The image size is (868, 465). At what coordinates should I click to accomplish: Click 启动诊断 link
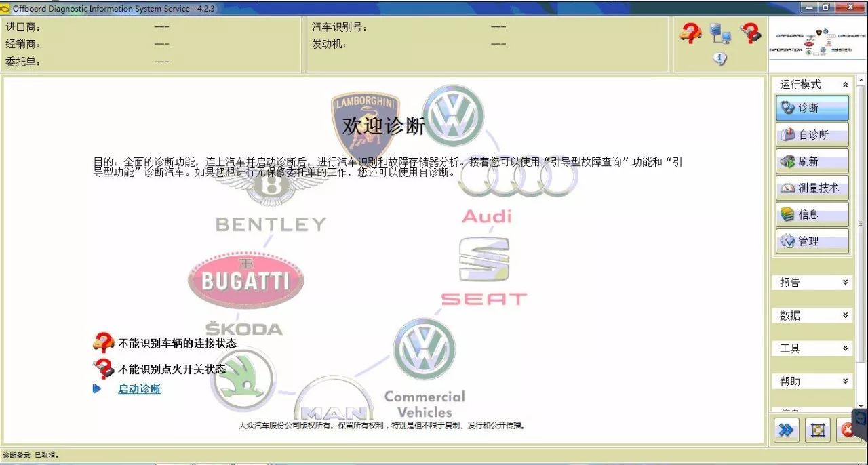[x=140, y=389]
